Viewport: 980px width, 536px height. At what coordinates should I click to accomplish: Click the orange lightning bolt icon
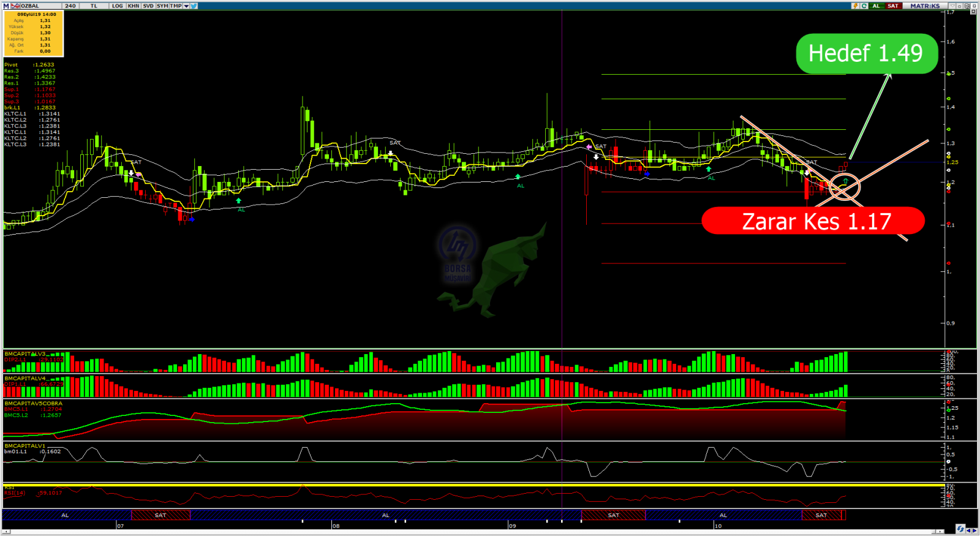click(855, 6)
